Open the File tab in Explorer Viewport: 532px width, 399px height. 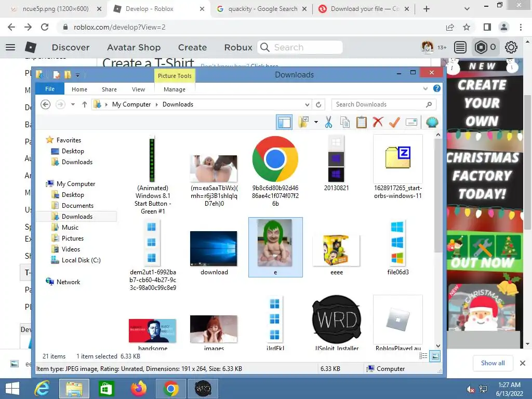click(x=50, y=89)
